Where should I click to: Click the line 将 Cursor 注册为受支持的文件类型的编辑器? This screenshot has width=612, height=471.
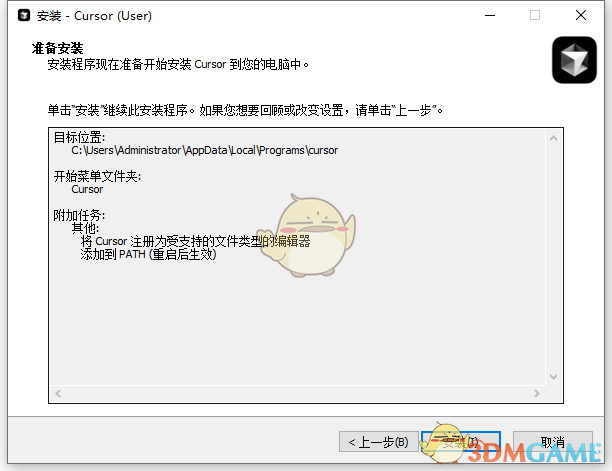coord(195,241)
